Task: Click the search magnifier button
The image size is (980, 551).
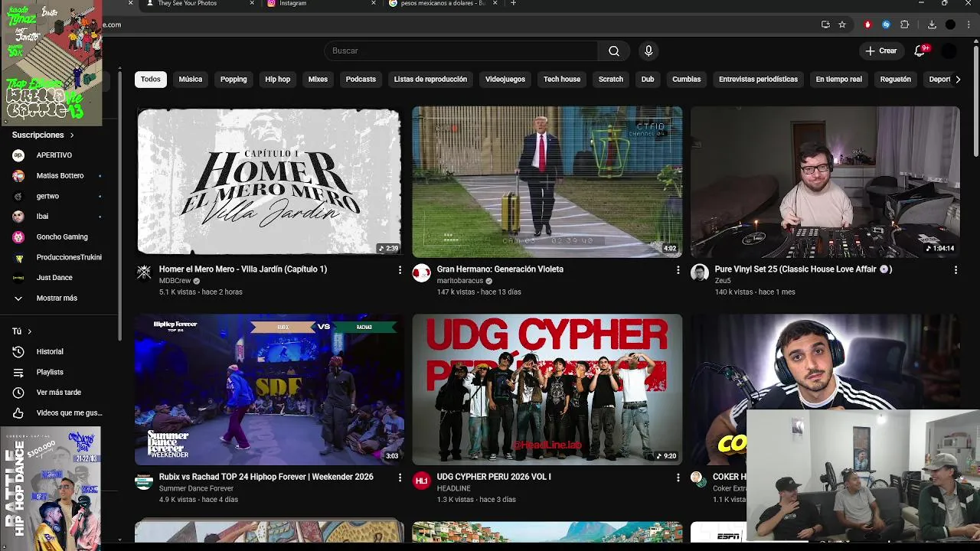Action: pyautogui.click(x=614, y=51)
